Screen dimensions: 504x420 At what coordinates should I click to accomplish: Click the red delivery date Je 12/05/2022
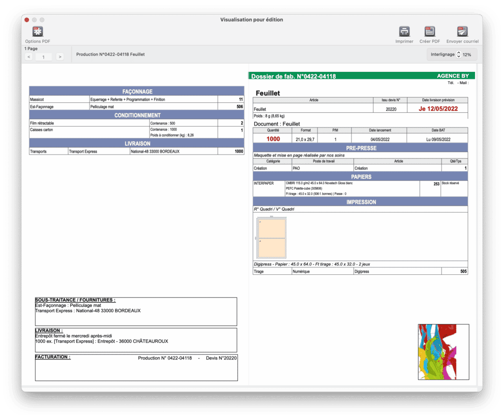pyautogui.click(x=438, y=109)
